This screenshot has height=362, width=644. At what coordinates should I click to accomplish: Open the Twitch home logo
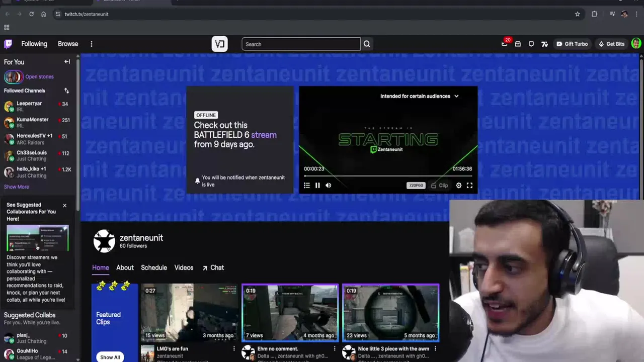(x=8, y=44)
